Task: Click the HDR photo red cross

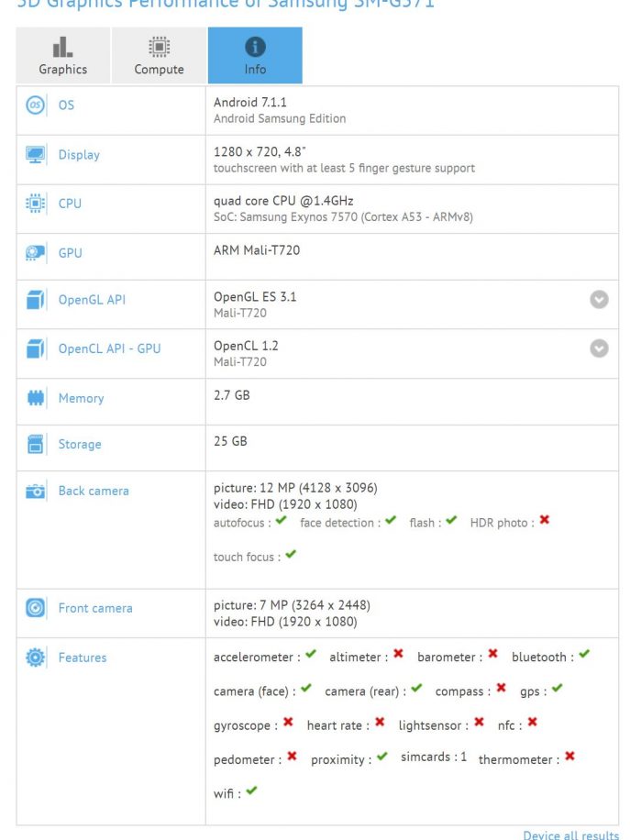Action: pyautogui.click(x=545, y=521)
